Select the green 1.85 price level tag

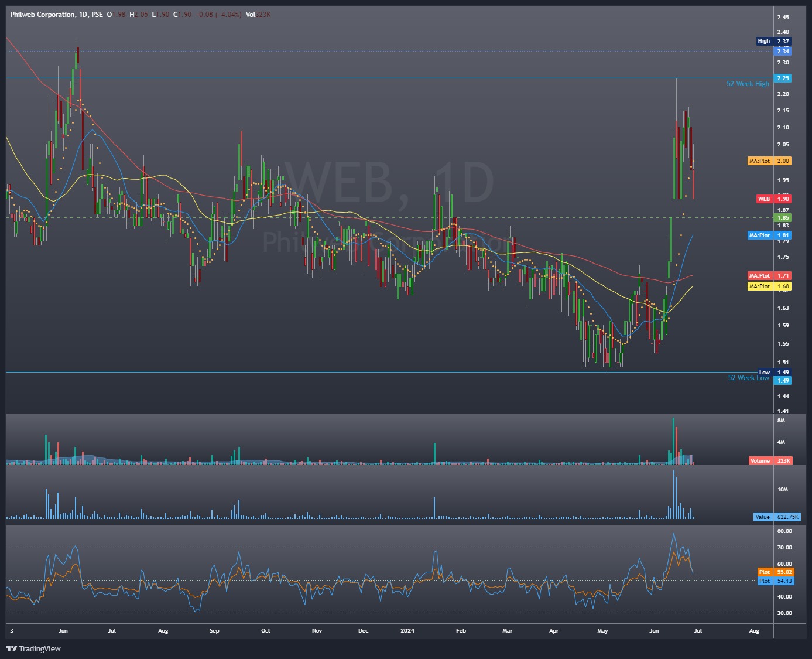[783, 218]
